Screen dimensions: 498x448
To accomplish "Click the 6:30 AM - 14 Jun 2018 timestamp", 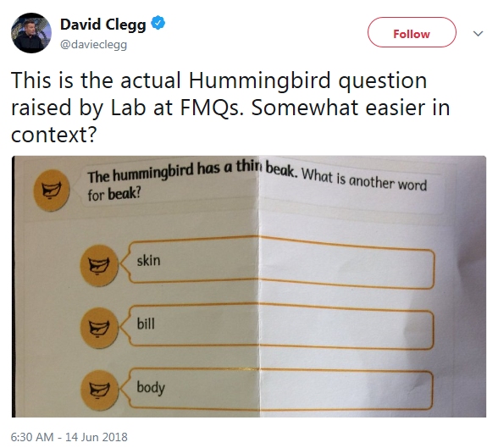I will coord(69,437).
